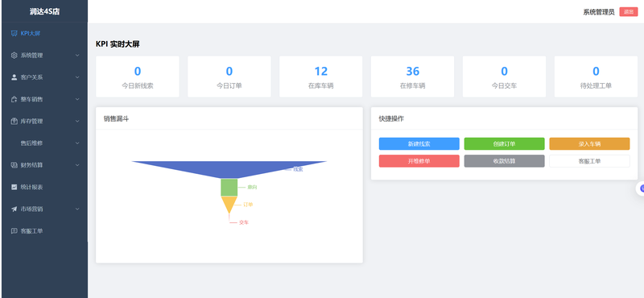The height and width of the screenshot is (298, 644).
Task: Click the green 意向 funnel segment
Action: [x=229, y=188]
